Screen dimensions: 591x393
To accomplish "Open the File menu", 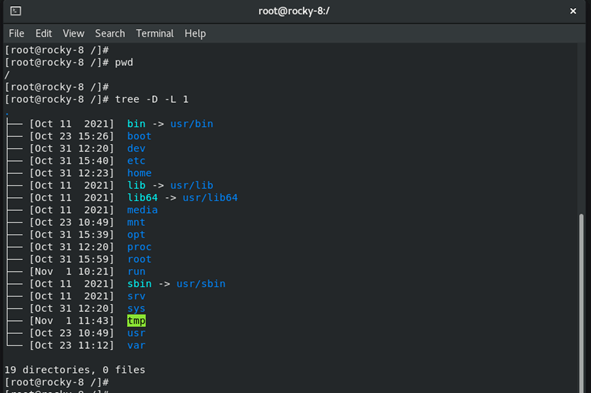I will [17, 34].
